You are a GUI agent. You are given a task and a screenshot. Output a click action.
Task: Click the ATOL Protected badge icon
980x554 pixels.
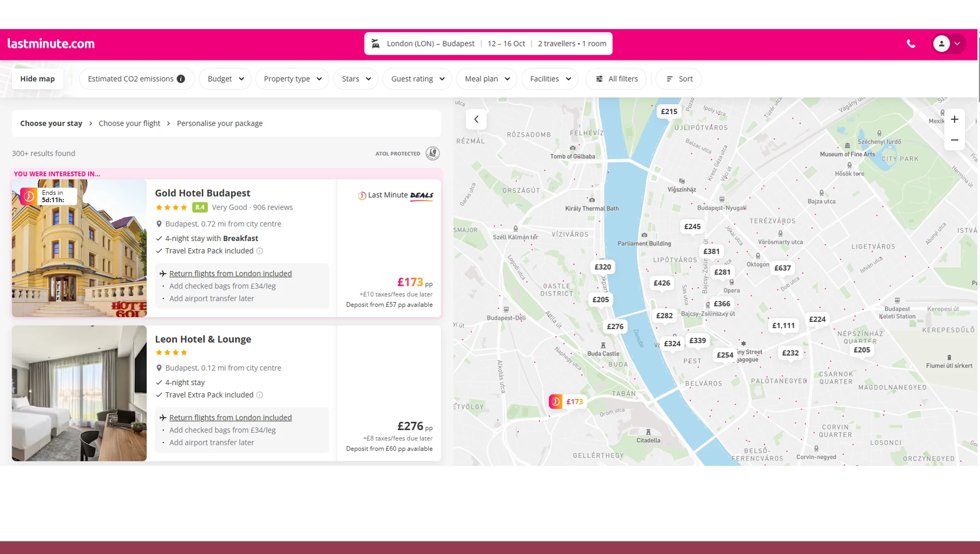pyautogui.click(x=432, y=153)
